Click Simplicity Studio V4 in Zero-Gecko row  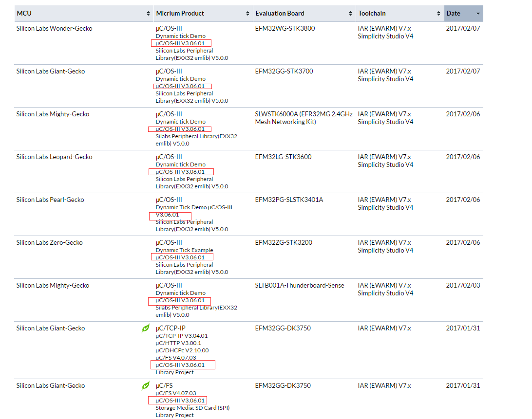pyautogui.click(x=385, y=251)
